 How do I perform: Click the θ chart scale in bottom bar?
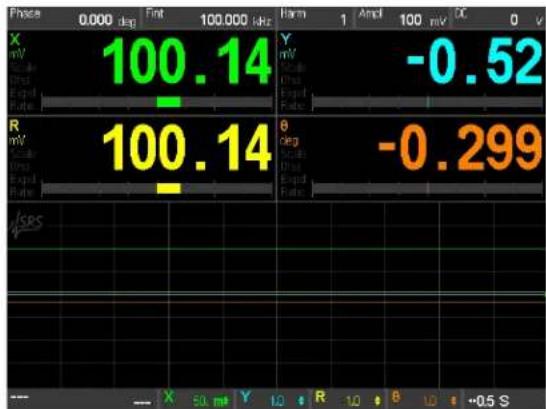pyautogui.click(x=425, y=399)
